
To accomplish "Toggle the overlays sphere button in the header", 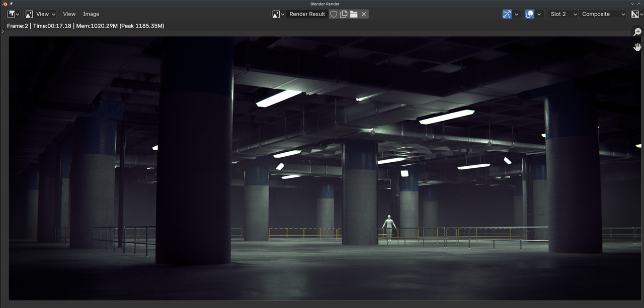I will coord(529,14).
